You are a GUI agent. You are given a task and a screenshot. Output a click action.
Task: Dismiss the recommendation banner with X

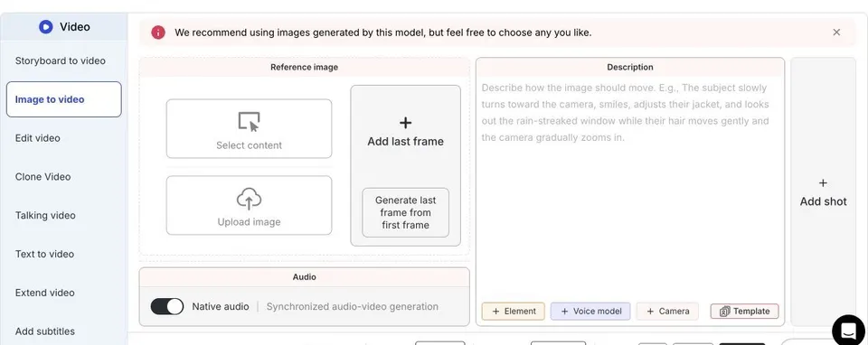836,33
